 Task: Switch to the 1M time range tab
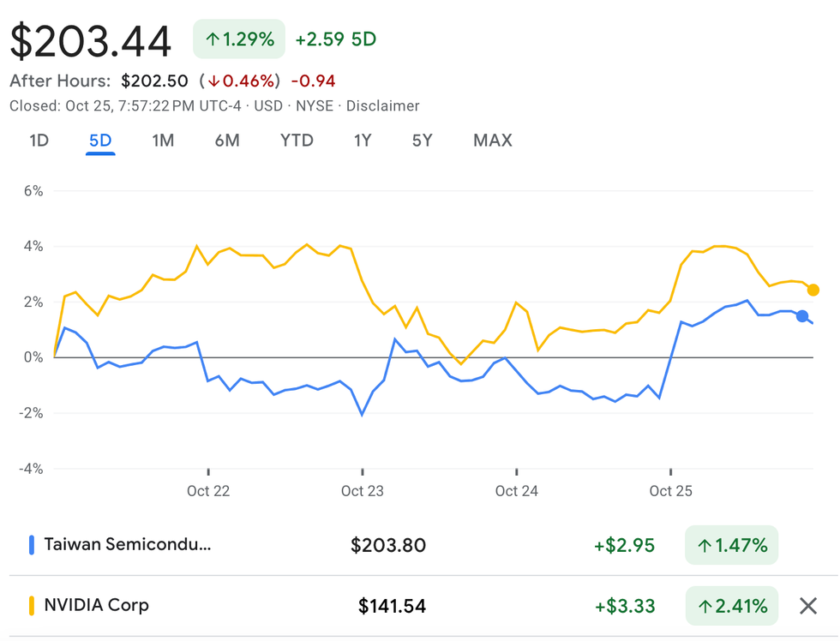click(x=163, y=141)
